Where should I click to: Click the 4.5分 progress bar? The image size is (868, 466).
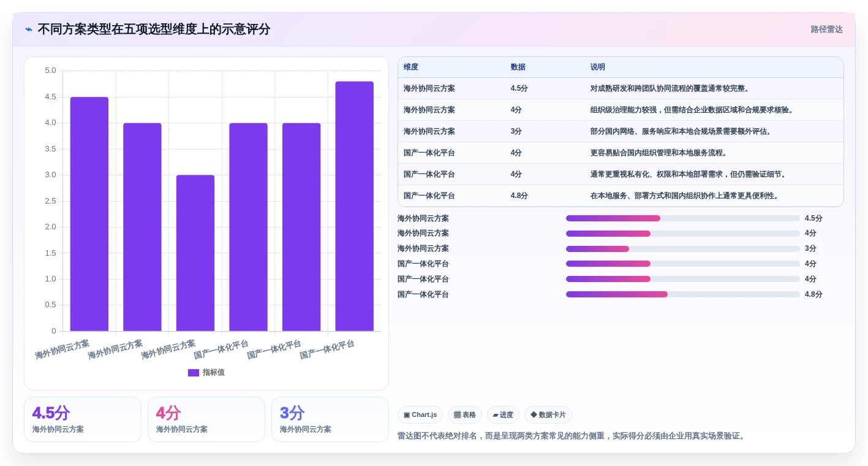(683, 218)
